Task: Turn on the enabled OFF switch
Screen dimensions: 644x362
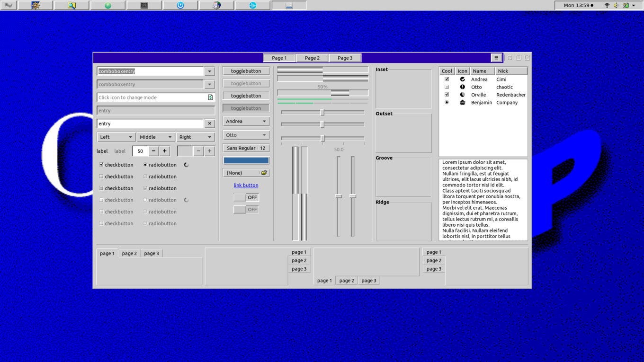Action: click(x=246, y=197)
